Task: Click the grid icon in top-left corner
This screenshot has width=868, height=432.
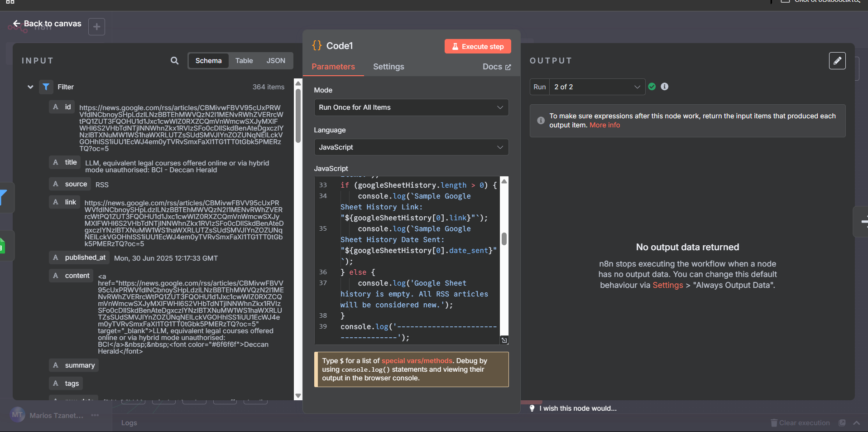Action: point(10,2)
